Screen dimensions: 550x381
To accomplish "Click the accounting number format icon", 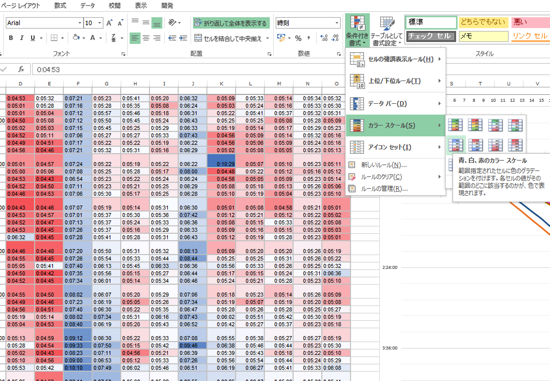I will click(x=281, y=38).
